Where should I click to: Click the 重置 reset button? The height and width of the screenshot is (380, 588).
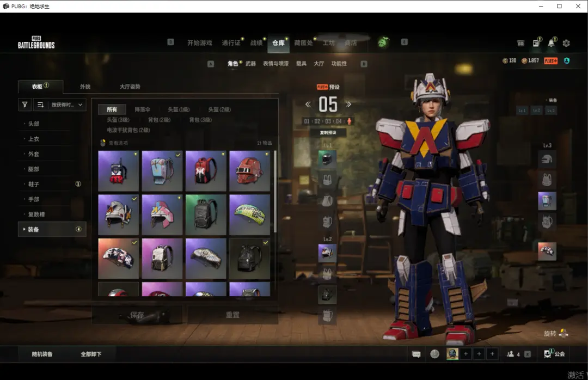pos(232,315)
